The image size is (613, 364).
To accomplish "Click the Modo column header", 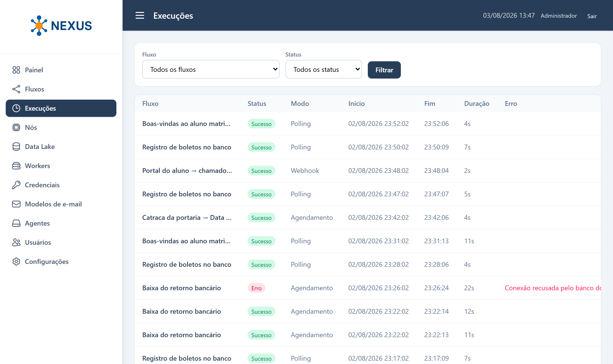I will [x=300, y=103].
